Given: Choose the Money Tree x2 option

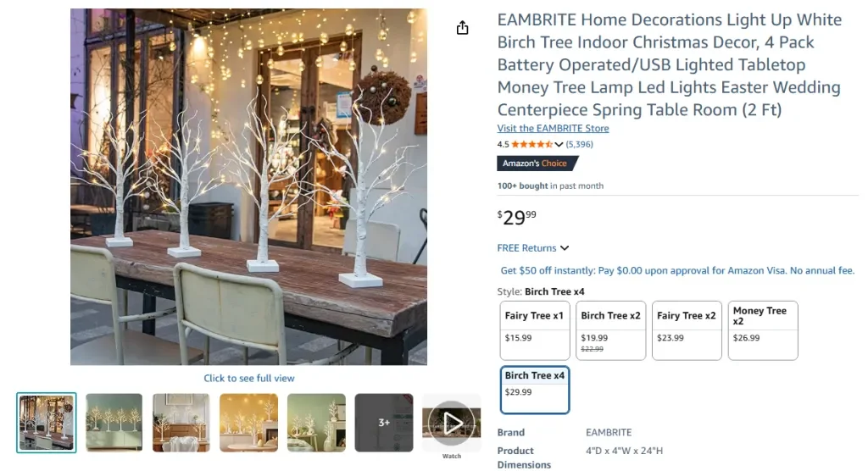Looking at the screenshot, I should 763,330.
